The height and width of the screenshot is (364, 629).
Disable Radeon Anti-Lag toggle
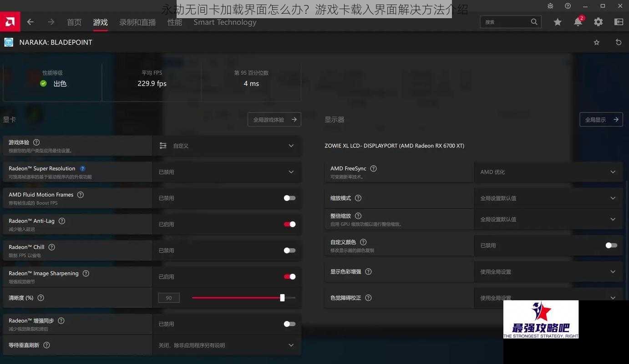click(x=289, y=224)
